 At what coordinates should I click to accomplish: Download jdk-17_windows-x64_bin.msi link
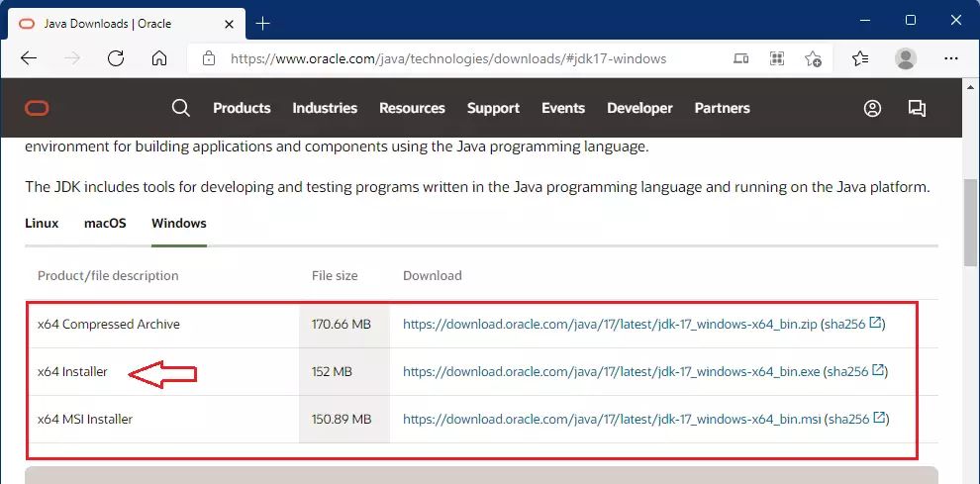pyautogui.click(x=612, y=419)
